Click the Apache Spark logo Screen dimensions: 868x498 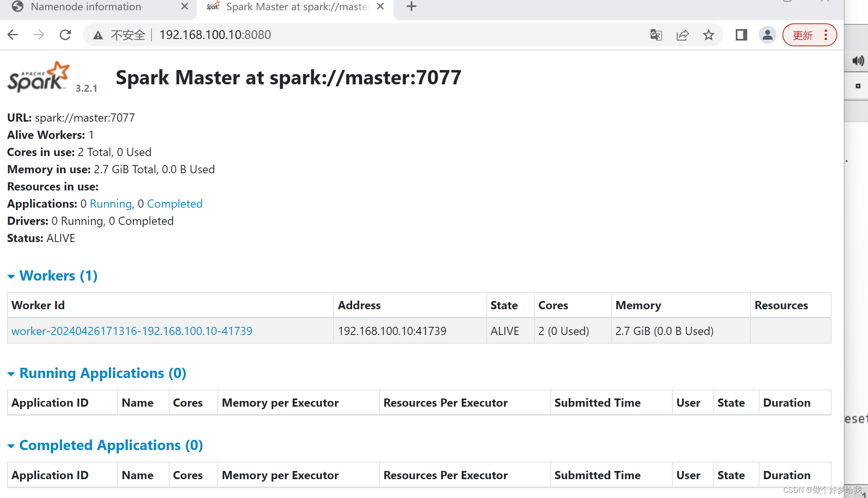coord(39,77)
